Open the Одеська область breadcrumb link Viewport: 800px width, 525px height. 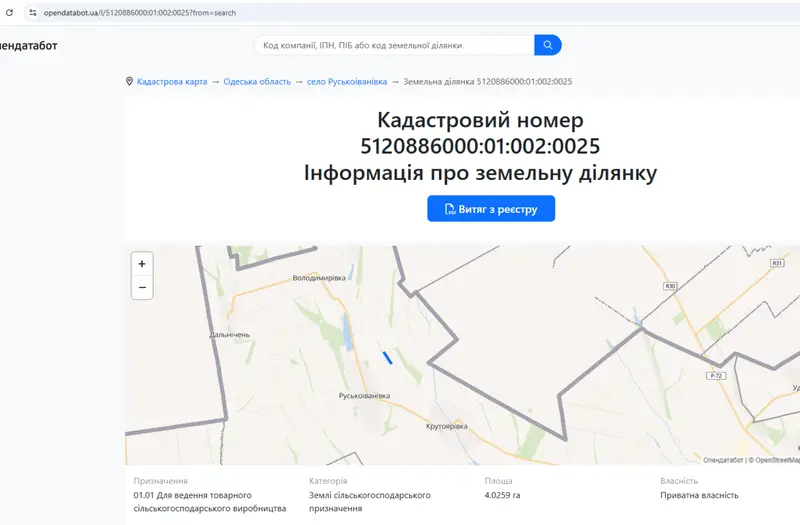(257, 82)
